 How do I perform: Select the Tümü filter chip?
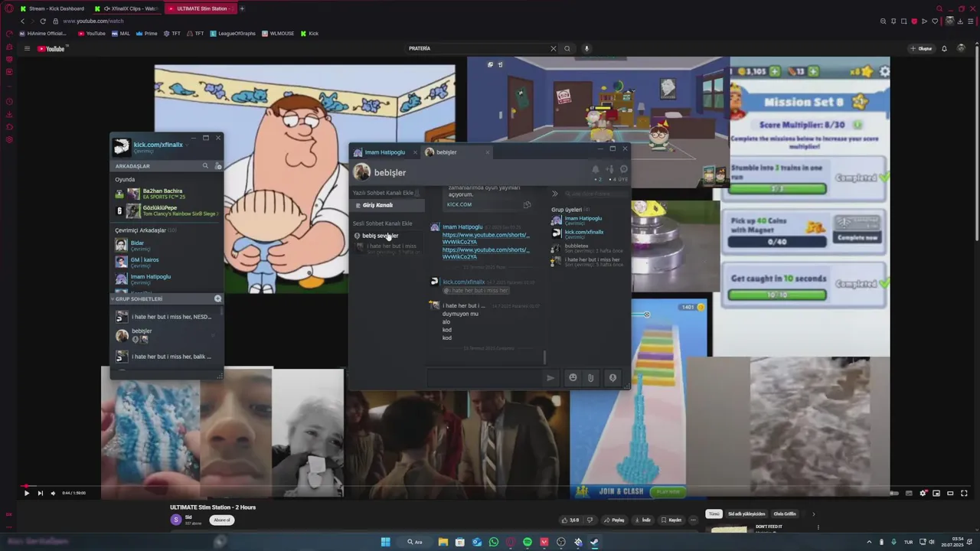(x=714, y=514)
